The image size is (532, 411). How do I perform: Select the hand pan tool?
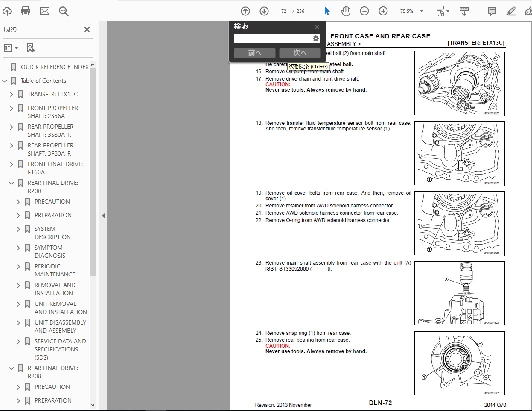point(345,11)
